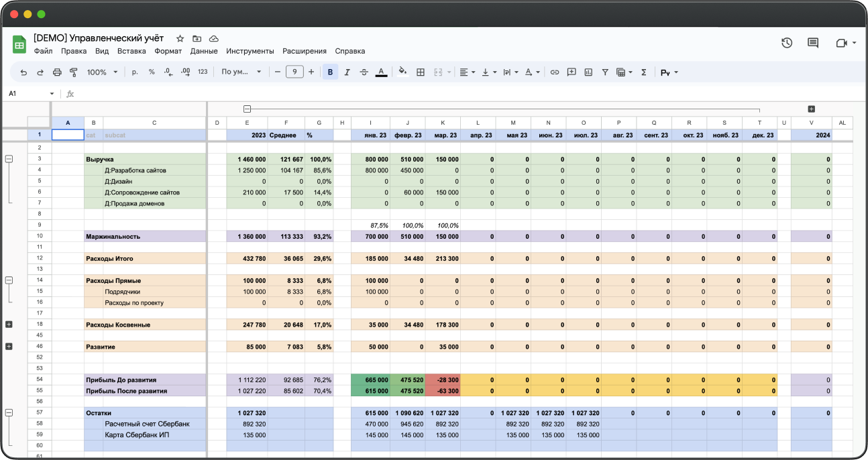Viewport: 868px width, 460px height.
Task: Toggle bold formatting button
Action: tap(330, 72)
